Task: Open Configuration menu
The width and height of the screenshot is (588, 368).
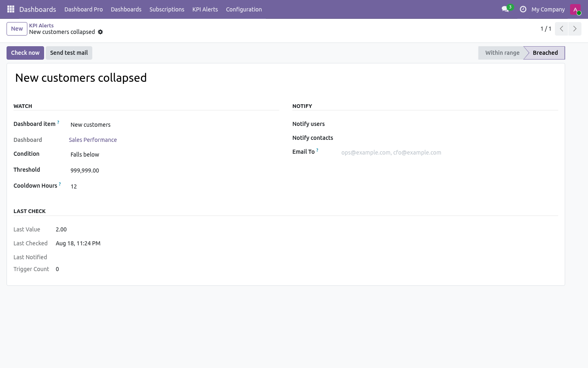Action: pos(244,9)
